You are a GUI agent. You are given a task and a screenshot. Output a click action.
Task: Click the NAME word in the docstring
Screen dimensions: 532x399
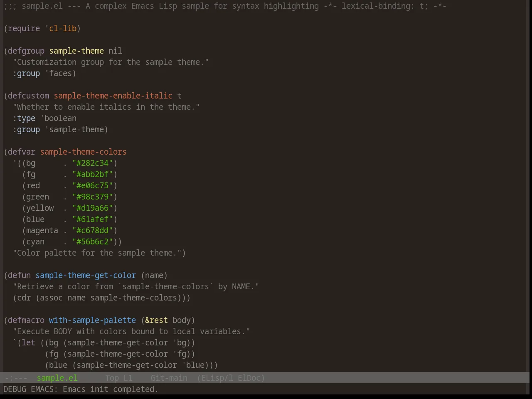[x=241, y=286]
